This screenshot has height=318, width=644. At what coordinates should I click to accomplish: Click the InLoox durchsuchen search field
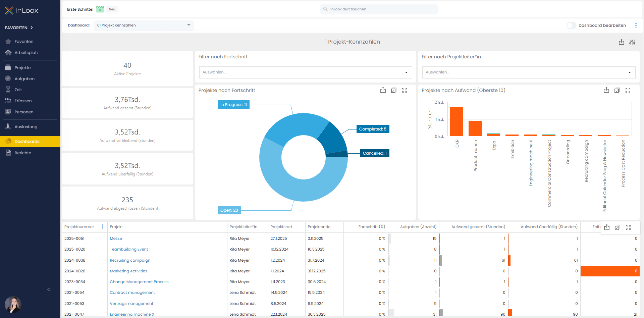click(379, 9)
